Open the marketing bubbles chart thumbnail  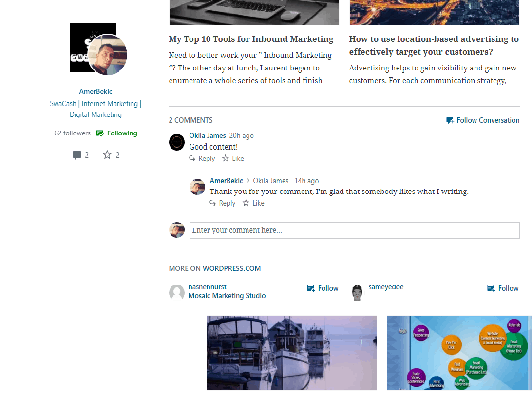459,353
